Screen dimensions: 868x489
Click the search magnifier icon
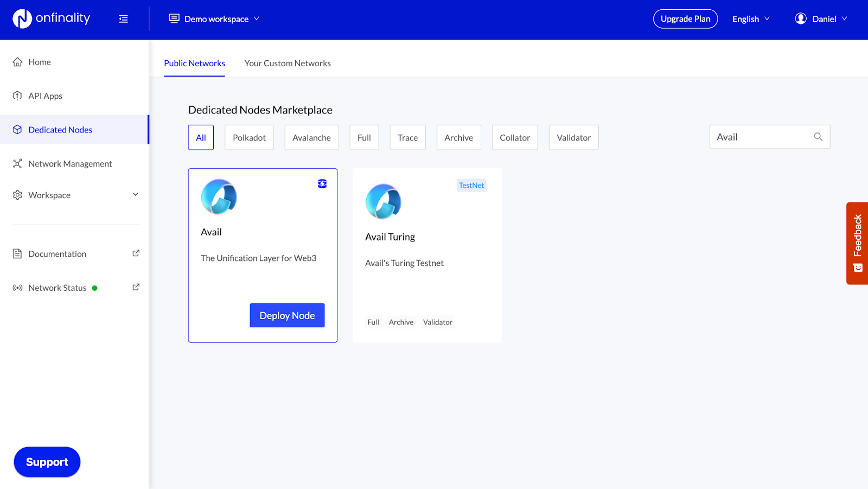click(818, 137)
